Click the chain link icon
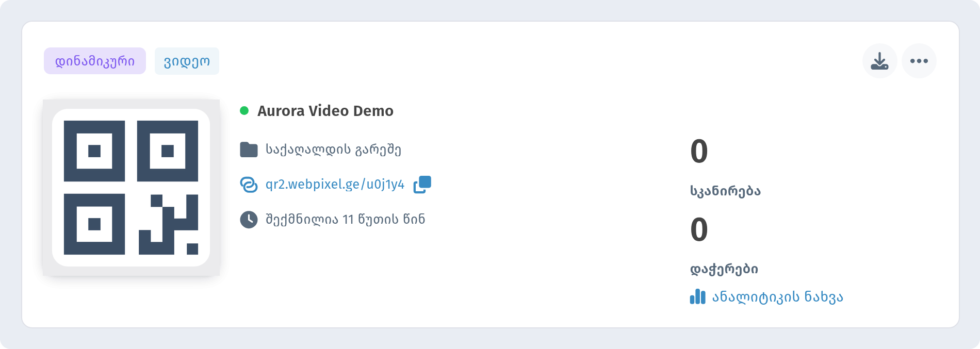 click(249, 185)
